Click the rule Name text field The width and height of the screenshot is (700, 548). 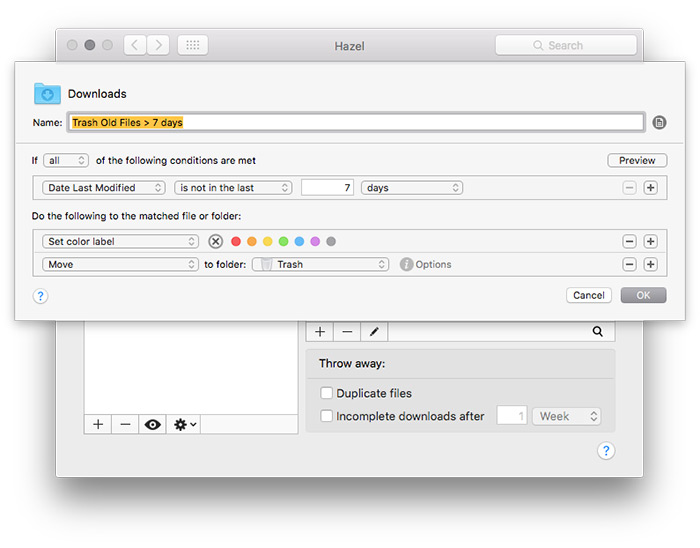[x=356, y=122]
